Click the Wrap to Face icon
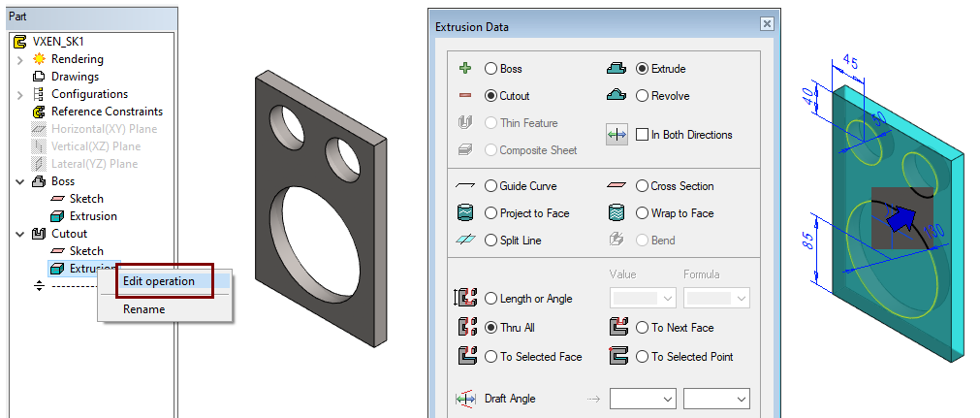 616,213
